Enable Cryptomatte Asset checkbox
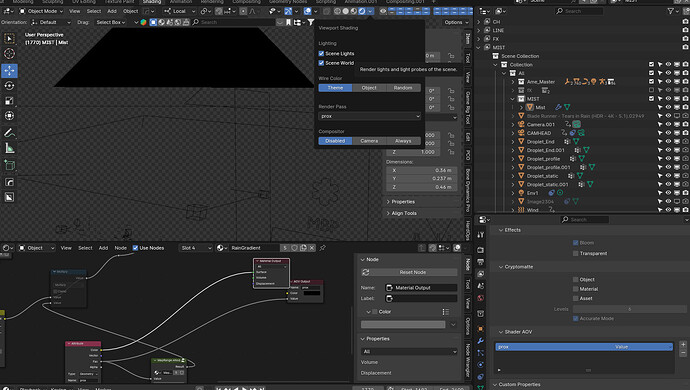The width and height of the screenshot is (690, 390). click(576, 298)
